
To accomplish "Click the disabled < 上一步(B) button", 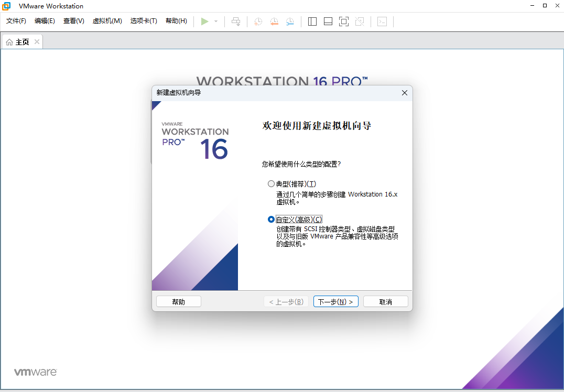I will pos(286,302).
